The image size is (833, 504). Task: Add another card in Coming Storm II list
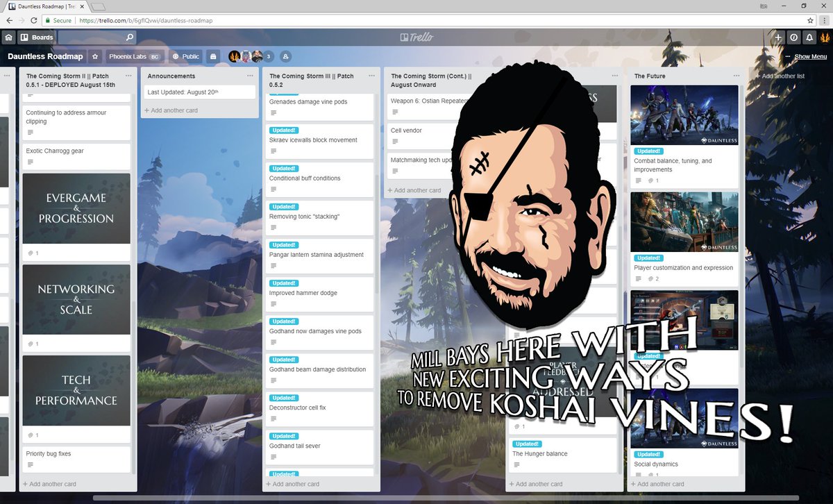(49, 484)
